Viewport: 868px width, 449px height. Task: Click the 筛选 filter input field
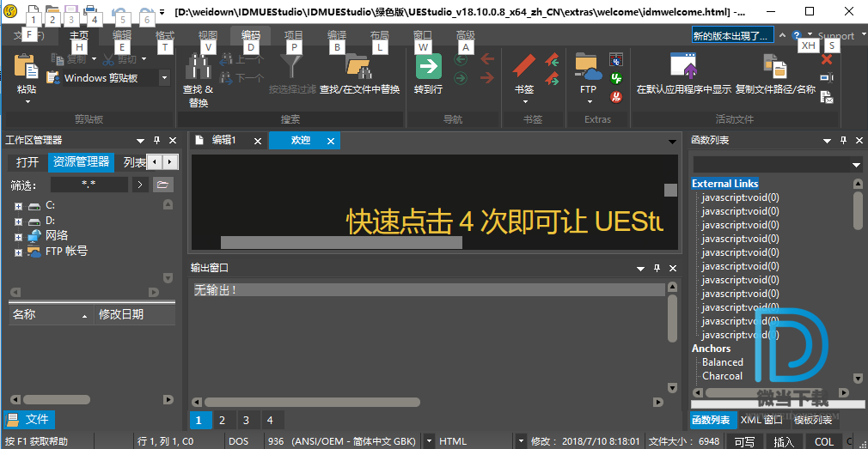[x=89, y=185]
